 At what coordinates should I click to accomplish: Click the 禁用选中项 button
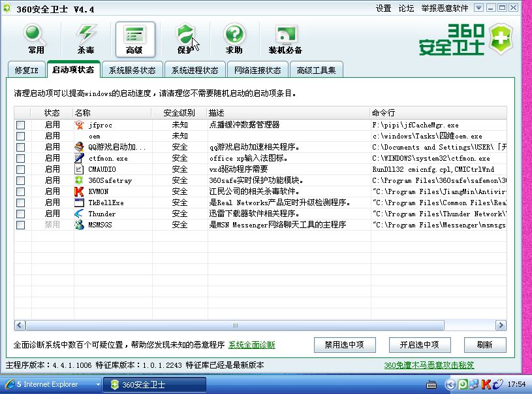(x=345, y=345)
